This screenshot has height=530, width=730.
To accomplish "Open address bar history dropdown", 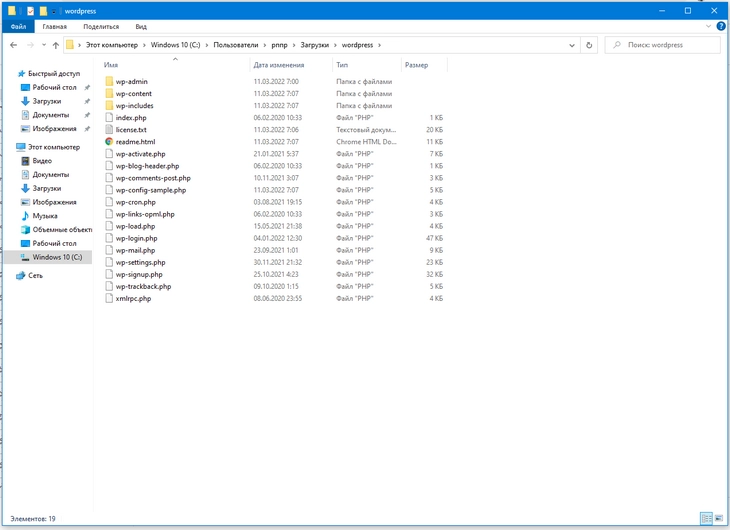I will 572,45.
